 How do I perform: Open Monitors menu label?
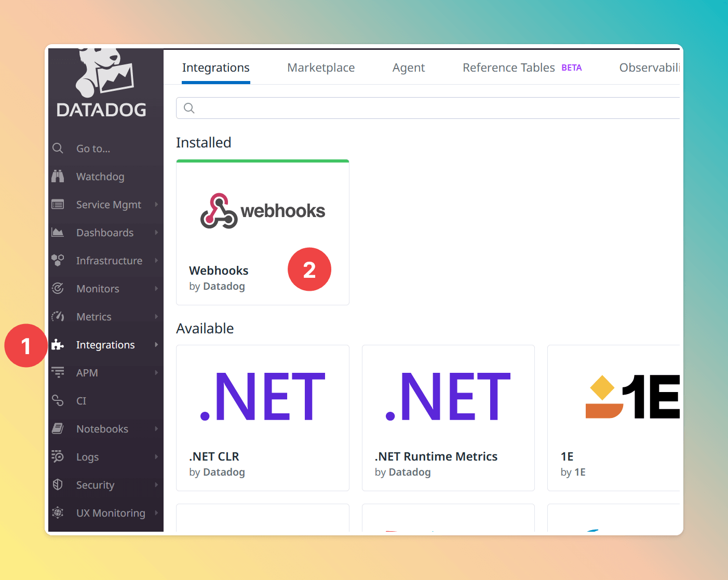(98, 289)
